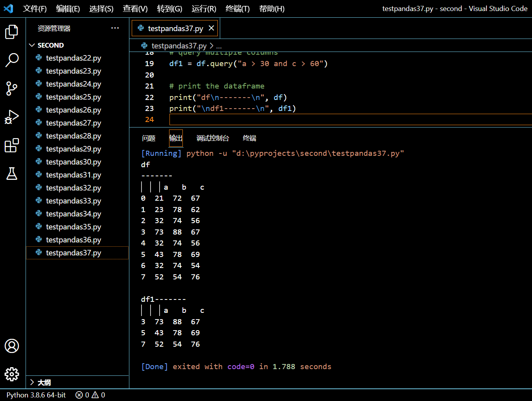532x401 pixels.
Task: Place cursor on empty line 24
Action: click(350, 120)
